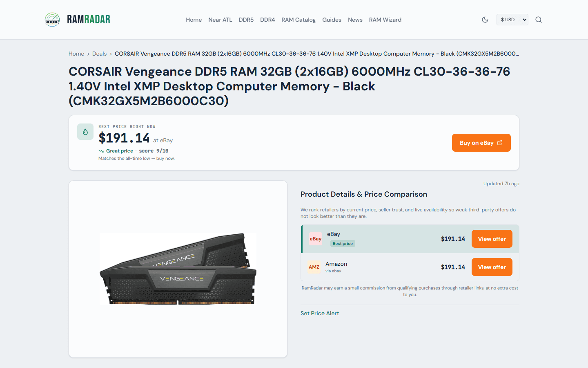The width and height of the screenshot is (588, 368).
Task: Click the 'score 9/10' text
Action: [154, 151]
